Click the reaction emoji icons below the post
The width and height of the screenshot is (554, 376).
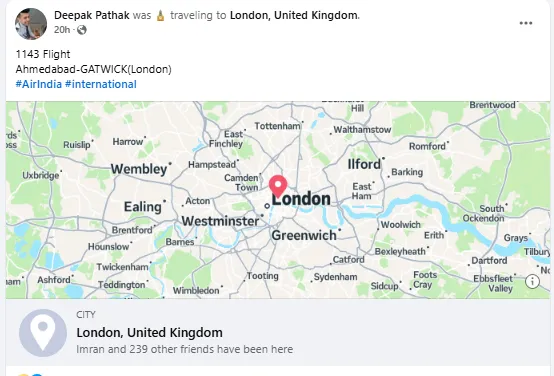(x=30, y=374)
